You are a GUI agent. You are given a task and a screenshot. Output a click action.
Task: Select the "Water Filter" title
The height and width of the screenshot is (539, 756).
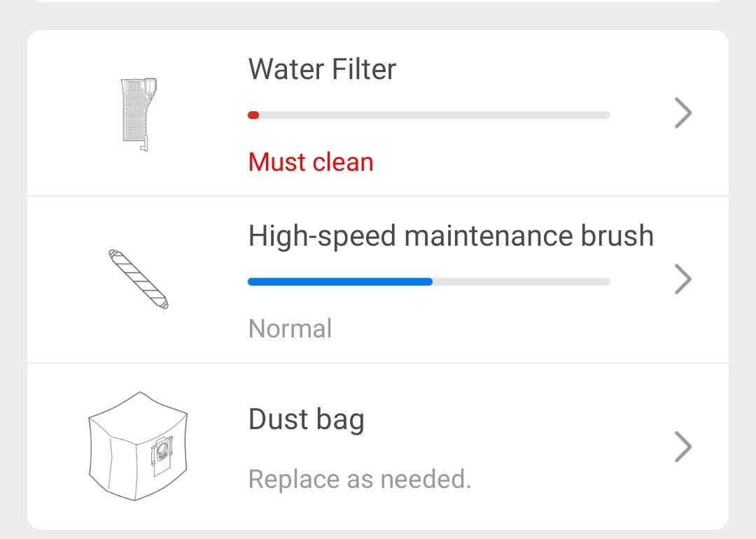(322, 69)
